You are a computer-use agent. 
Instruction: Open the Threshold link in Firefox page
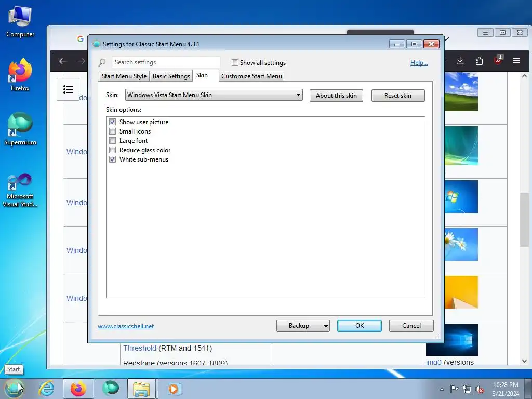click(x=139, y=348)
